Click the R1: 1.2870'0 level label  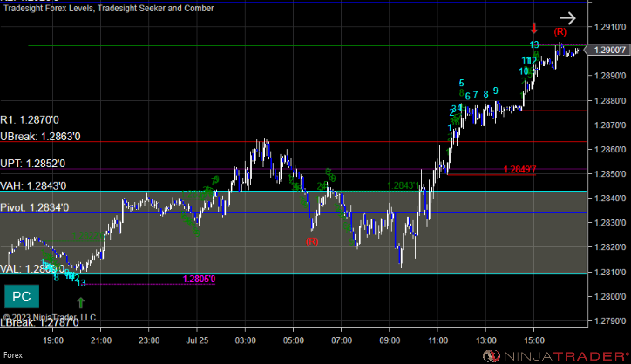click(x=30, y=120)
